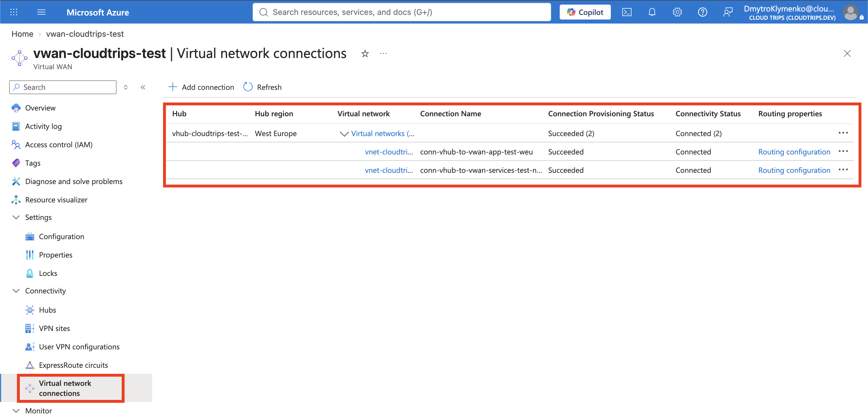Launch Cloud Shell from the top bar
This screenshot has width=868, height=418.
point(626,12)
